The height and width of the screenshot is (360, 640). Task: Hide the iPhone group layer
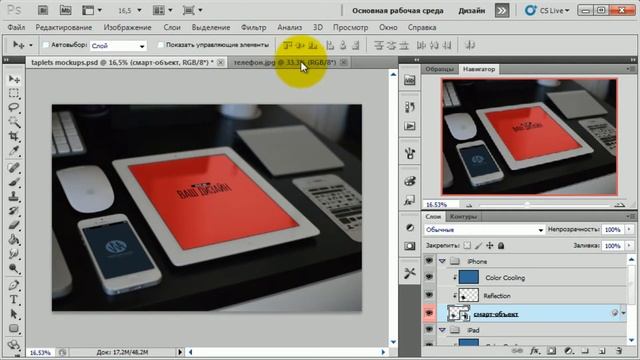point(429,261)
